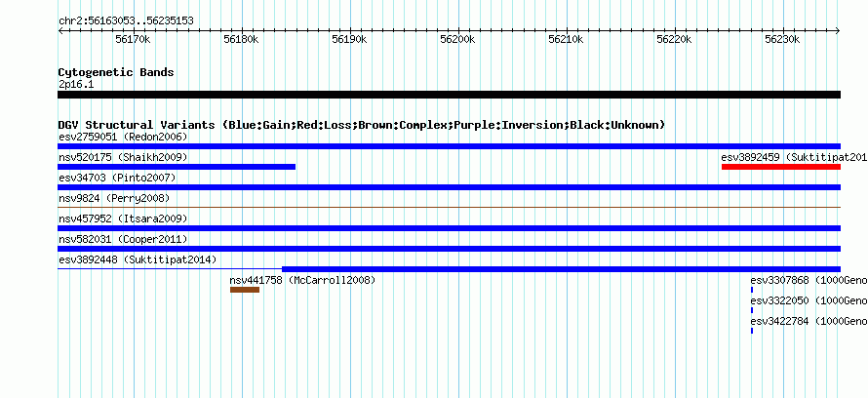Select the blue bar under nsv457952
Screen dimensions: 868x398
(x=449, y=228)
